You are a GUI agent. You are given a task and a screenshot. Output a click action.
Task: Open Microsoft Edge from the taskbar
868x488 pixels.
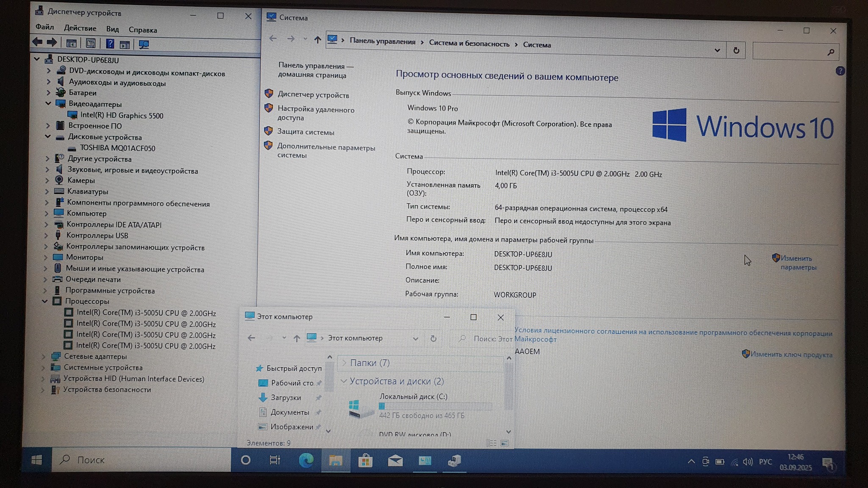click(306, 460)
